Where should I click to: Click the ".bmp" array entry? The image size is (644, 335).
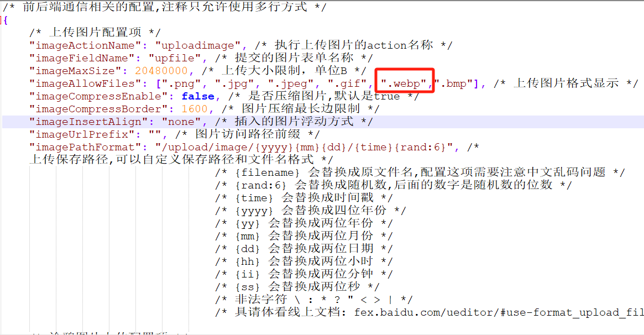(x=453, y=84)
